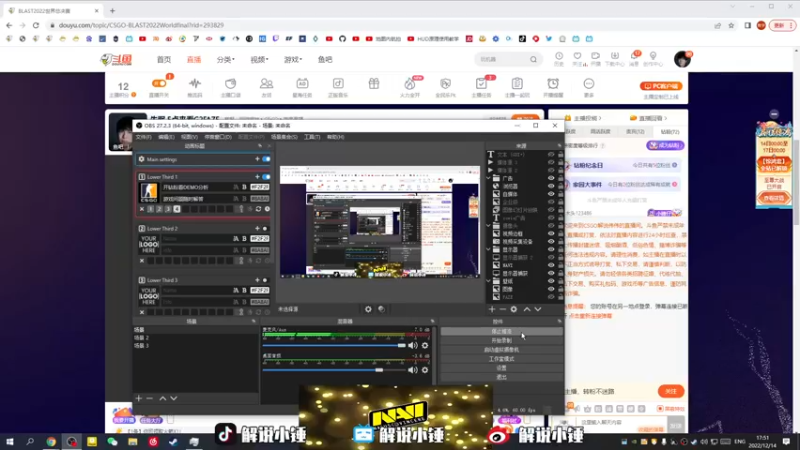Open Chrome from Windows taskbar
800x450 pixels.
(51, 442)
